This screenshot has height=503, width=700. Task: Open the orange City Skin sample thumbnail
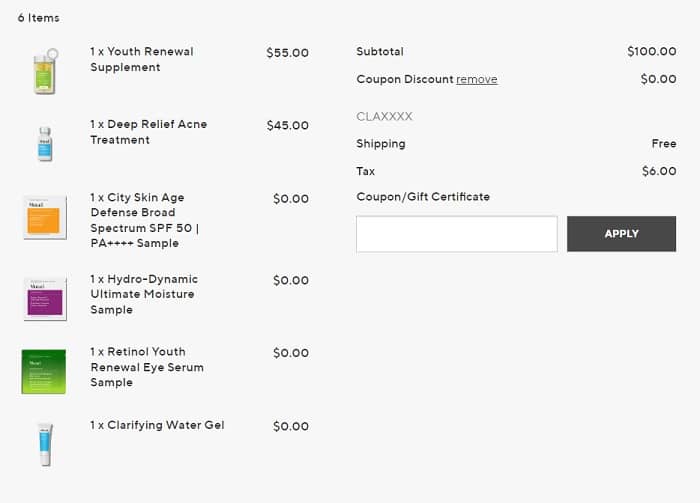point(44,216)
